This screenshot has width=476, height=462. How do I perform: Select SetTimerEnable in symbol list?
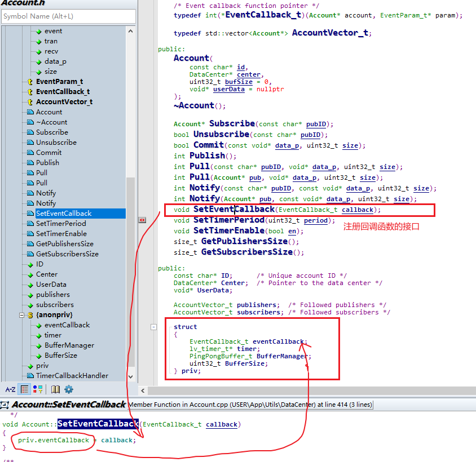[61, 234]
